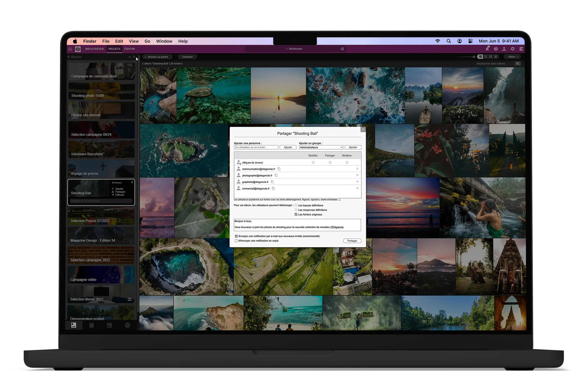588x392 pixels.
Task: Open the Album view dropdown
Action: pos(512,57)
